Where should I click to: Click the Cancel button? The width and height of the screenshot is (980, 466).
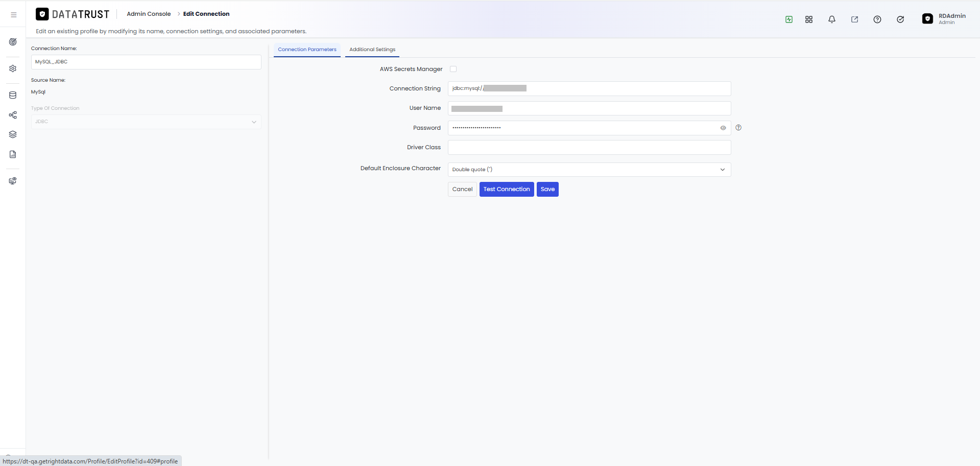coord(462,190)
